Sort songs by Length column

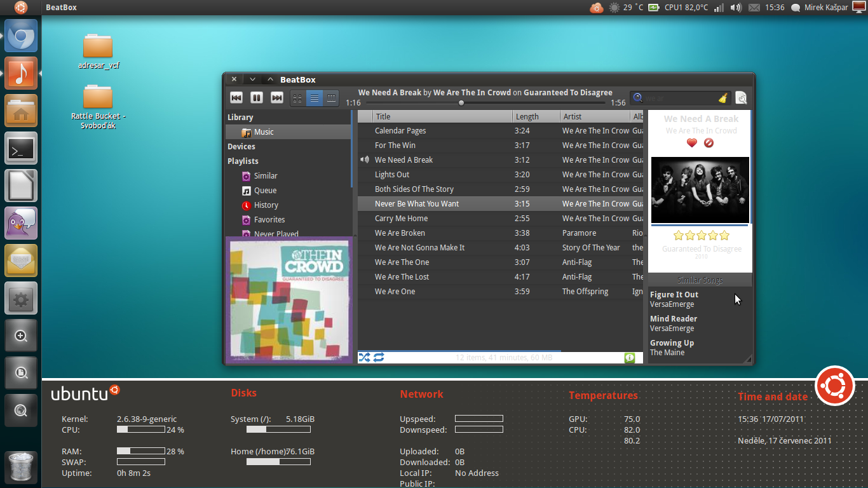click(536, 116)
